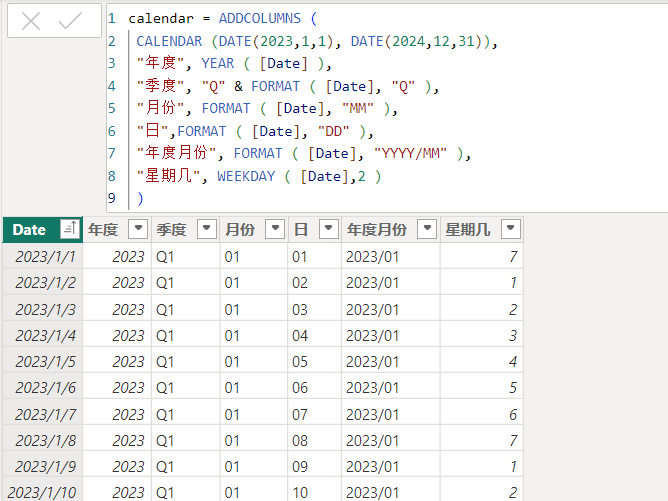This screenshot has height=501, width=668.
Task: Click formula line 1 with ADDCOLUMNS
Action: click(x=223, y=18)
